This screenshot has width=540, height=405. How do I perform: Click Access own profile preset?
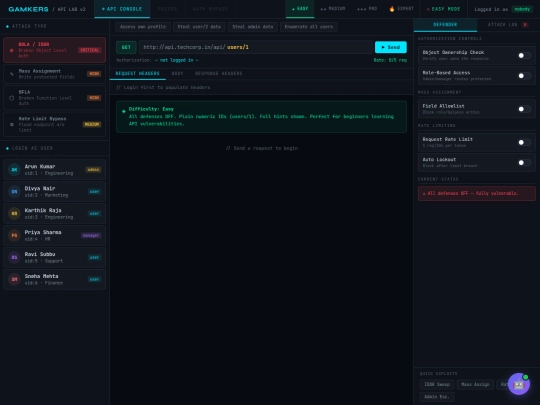coord(143,27)
